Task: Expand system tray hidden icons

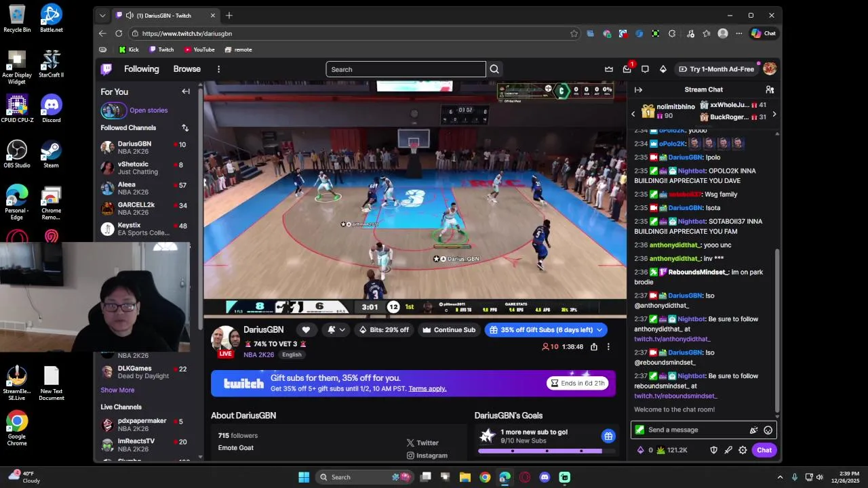Action: tap(780, 477)
